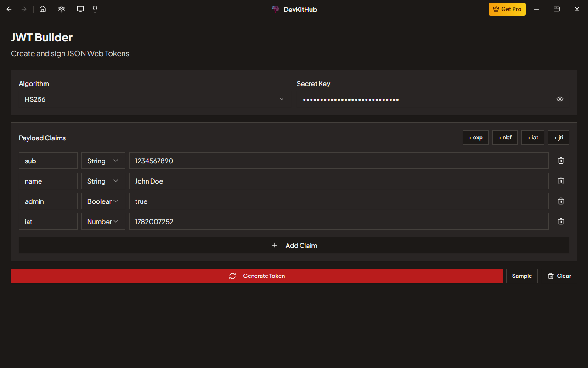Edit the value field containing 1234567890
This screenshot has height=368, width=588.
(x=339, y=161)
